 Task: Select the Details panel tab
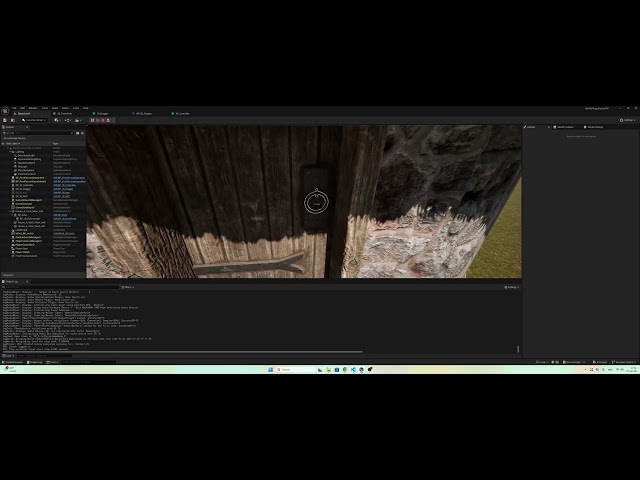(531, 127)
